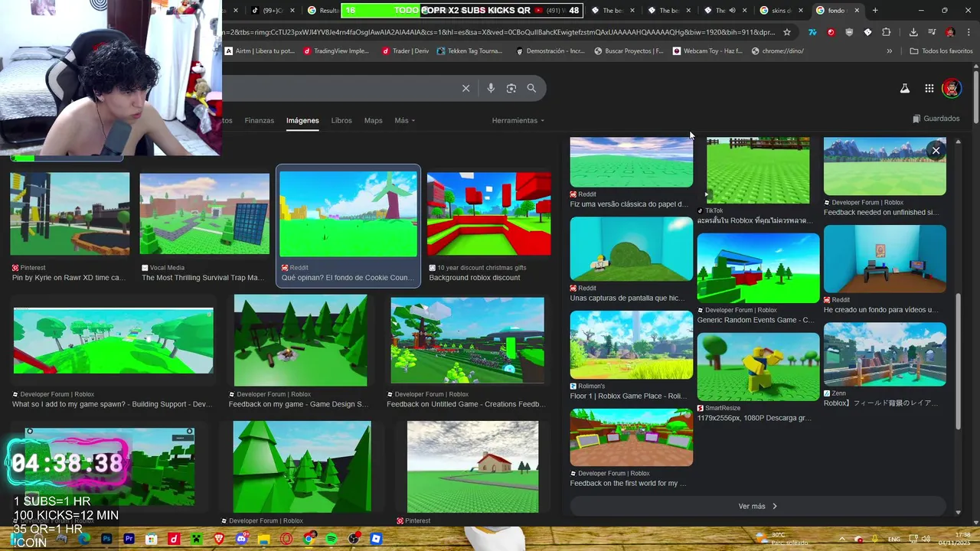Expand the Más search categories dropdown
Image resolution: width=980 pixels, height=551 pixels.
coord(404,120)
